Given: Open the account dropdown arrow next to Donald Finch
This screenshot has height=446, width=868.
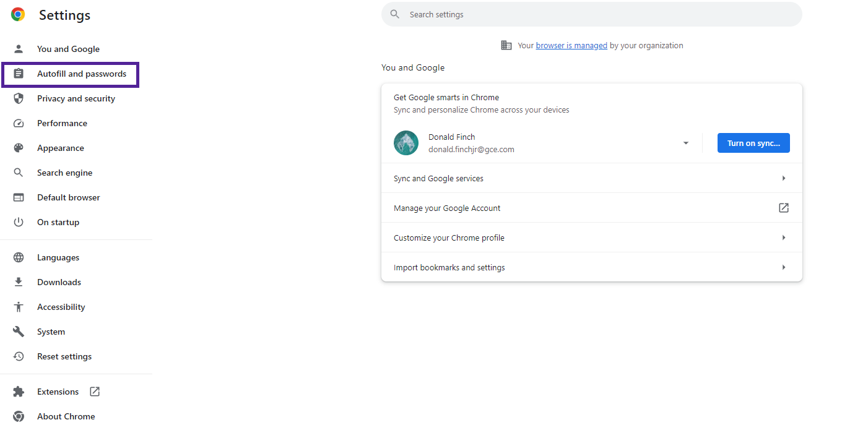Looking at the screenshot, I should pyautogui.click(x=686, y=143).
